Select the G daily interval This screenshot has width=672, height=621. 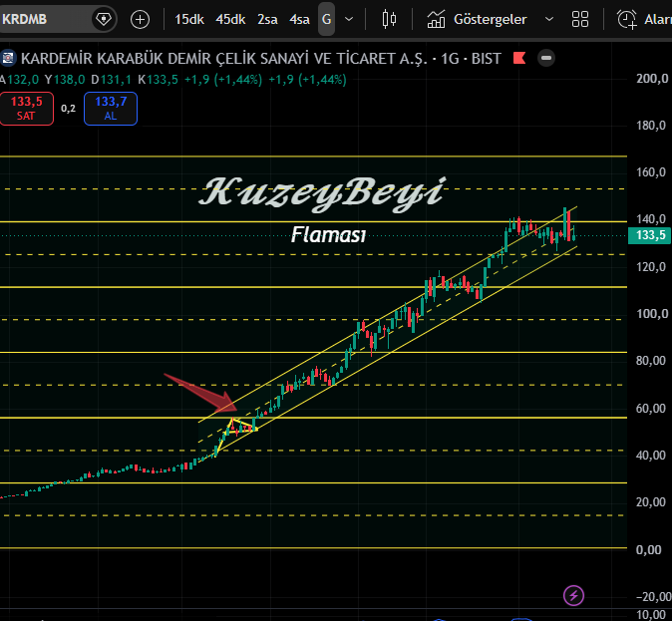[x=326, y=19]
